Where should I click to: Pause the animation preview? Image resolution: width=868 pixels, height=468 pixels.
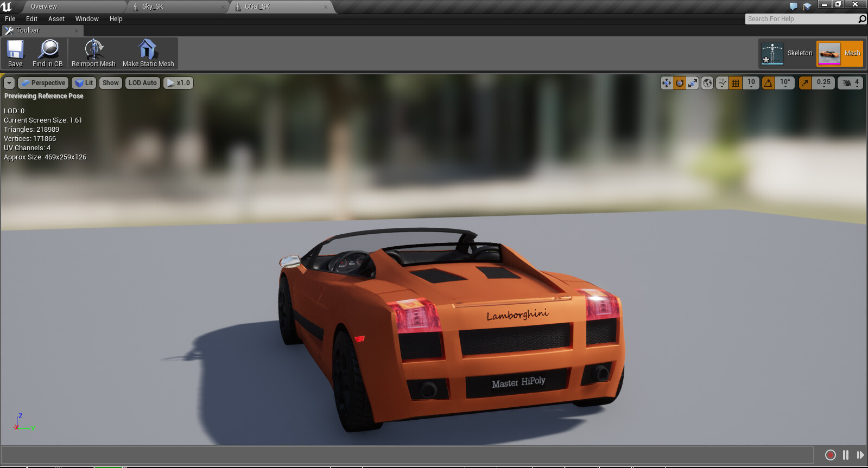click(x=846, y=455)
